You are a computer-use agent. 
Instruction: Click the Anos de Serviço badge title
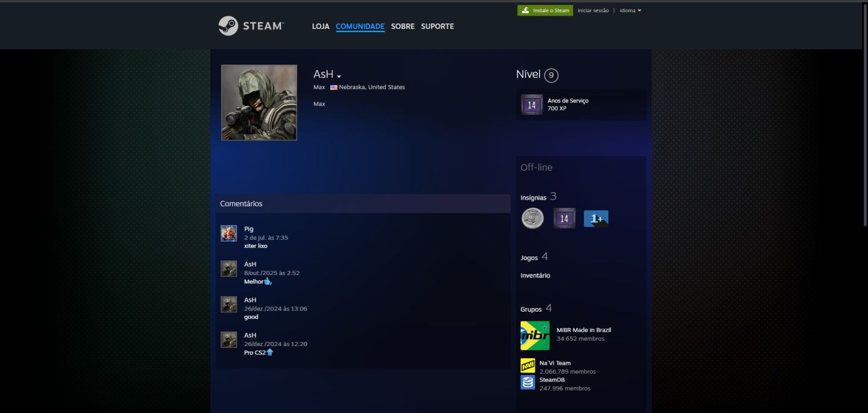[568, 101]
